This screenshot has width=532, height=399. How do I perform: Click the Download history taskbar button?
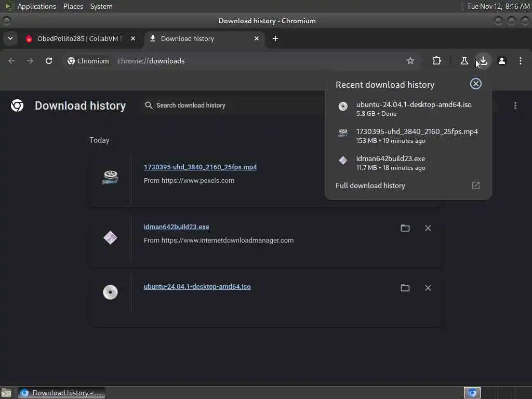[61, 393]
